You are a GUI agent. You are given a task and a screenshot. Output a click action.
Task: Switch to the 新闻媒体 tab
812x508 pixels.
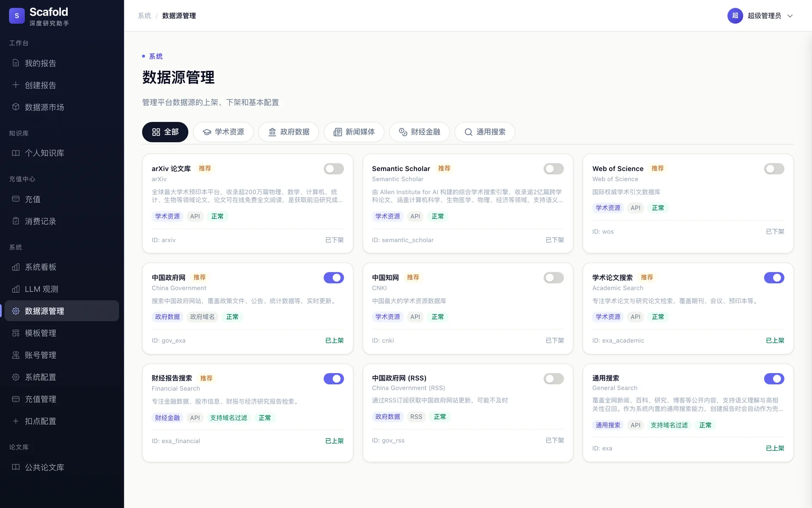click(x=354, y=132)
